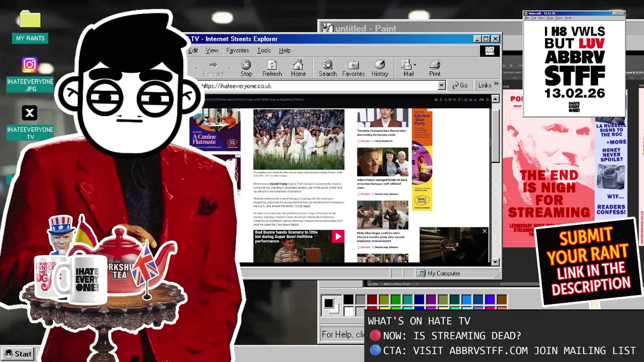The height and width of the screenshot is (362, 644).
Task: Select purple swatch in Paint palette
Action: tap(431, 300)
